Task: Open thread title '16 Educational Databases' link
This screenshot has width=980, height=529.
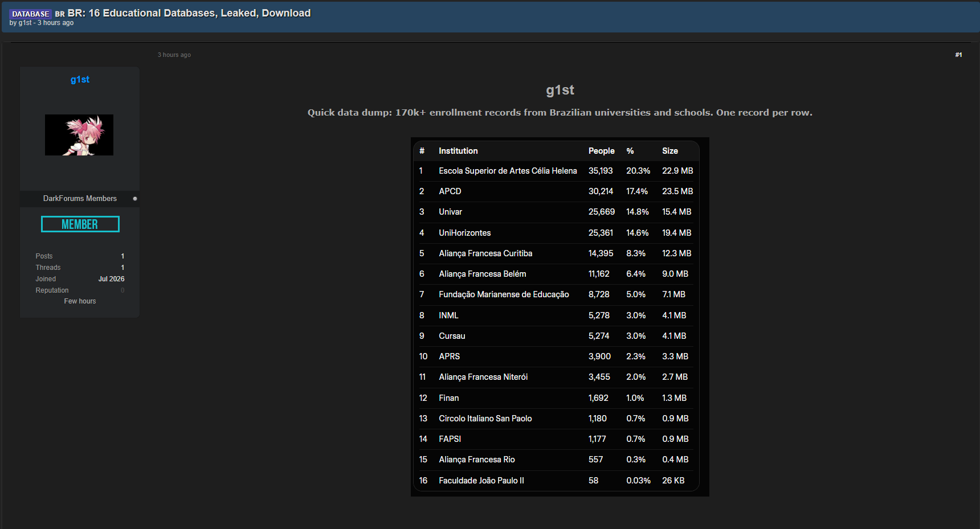Action: click(189, 13)
